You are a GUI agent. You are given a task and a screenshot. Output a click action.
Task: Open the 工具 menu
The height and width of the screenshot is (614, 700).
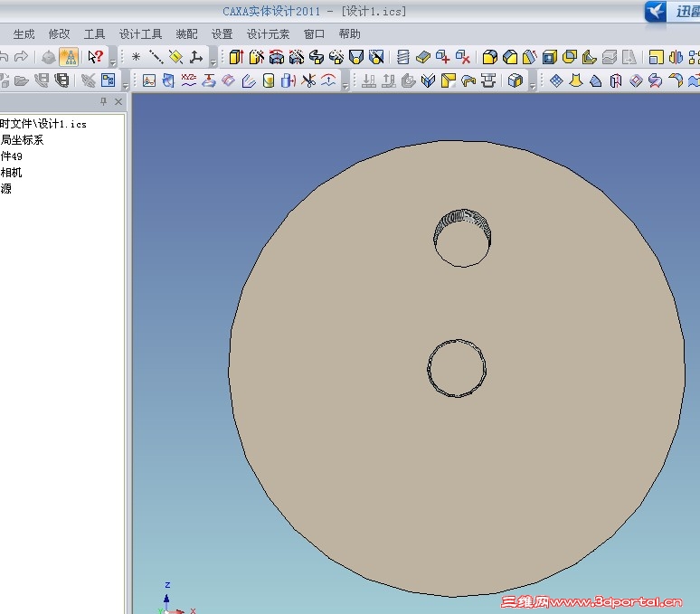[x=94, y=34]
